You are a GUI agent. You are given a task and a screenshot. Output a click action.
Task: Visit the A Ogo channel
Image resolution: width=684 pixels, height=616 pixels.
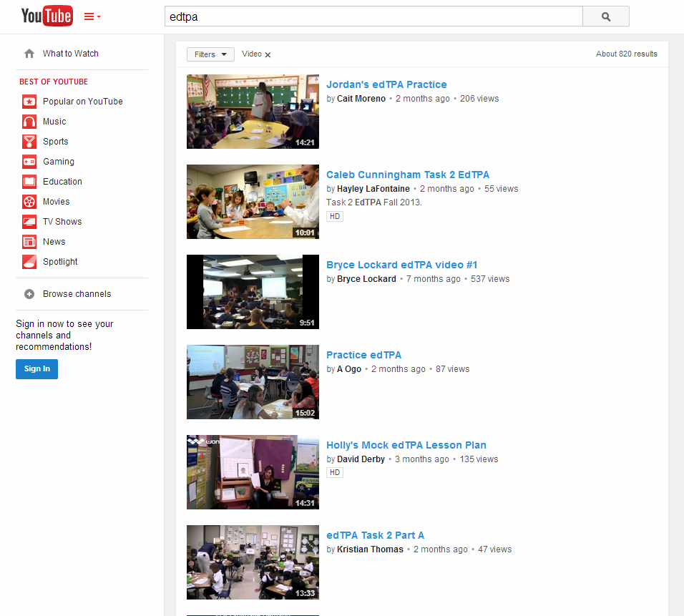(x=349, y=369)
